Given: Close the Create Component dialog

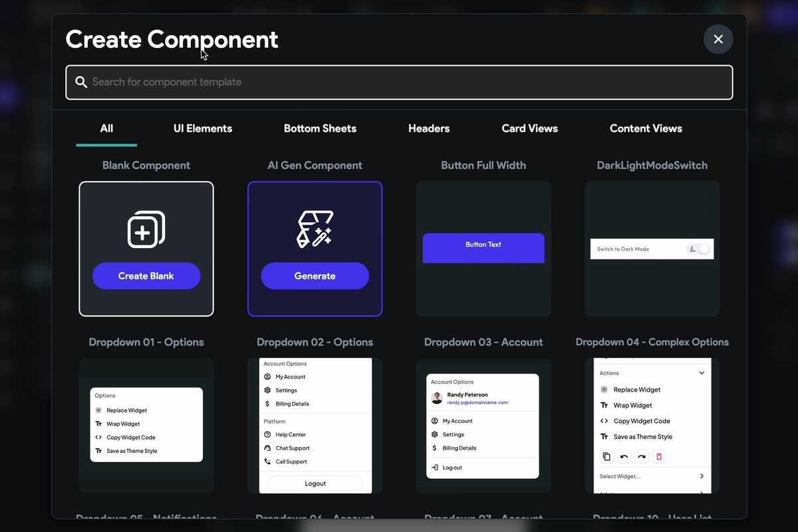Looking at the screenshot, I should click(x=718, y=39).
